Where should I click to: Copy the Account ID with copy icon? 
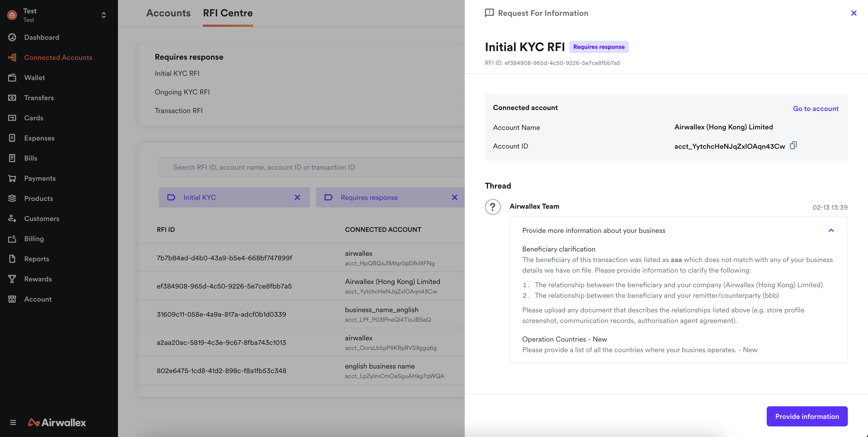tap(793, 145)
